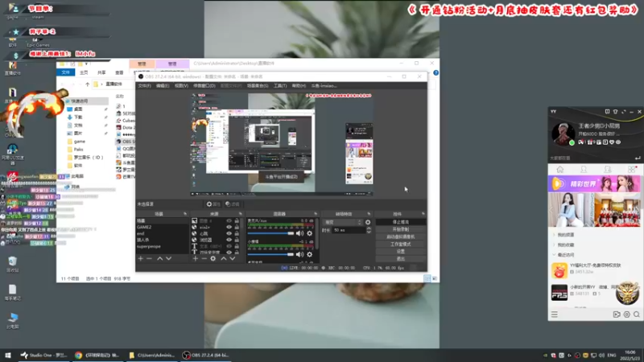The height and width of the screenshot is (362, 644).
Task: Open OBS 文件(F) menu
Action: [x=145, y=86]
